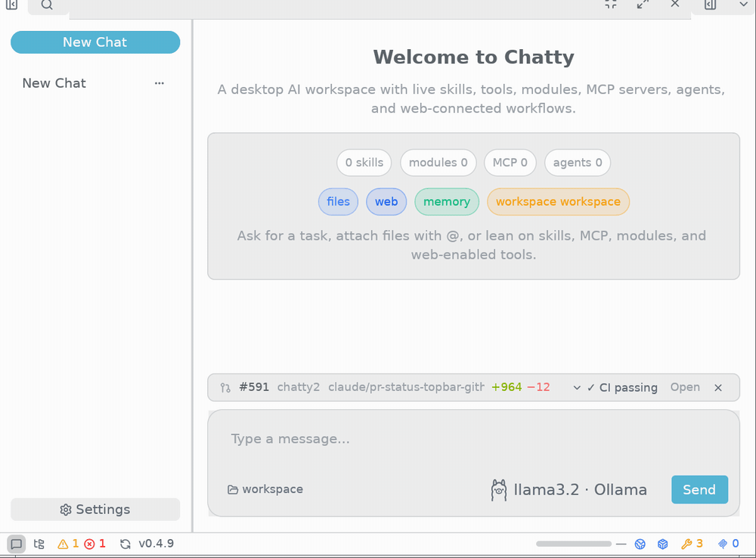Click the chatty2 repository name

(299, 387)
